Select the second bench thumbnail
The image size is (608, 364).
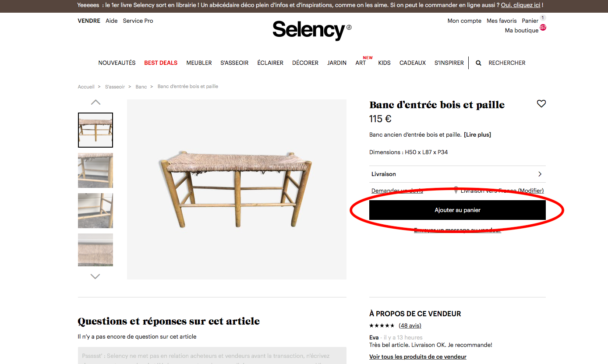pyautogui.click(x=95, y=170)
